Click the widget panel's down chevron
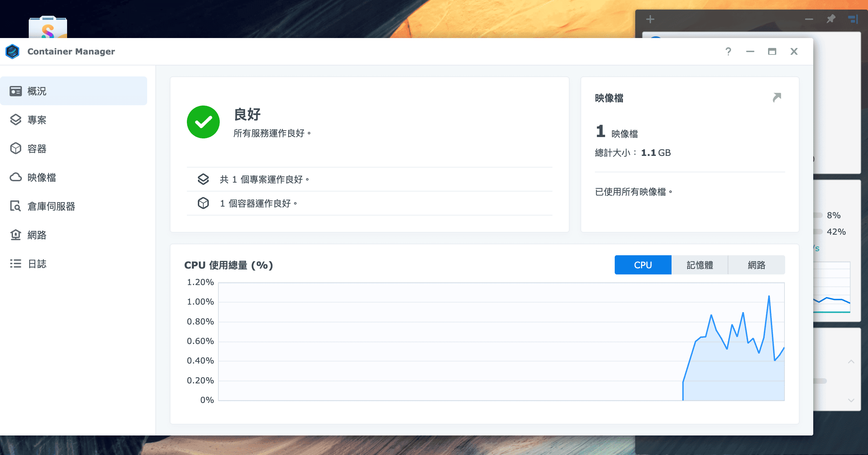 [851, 400]
